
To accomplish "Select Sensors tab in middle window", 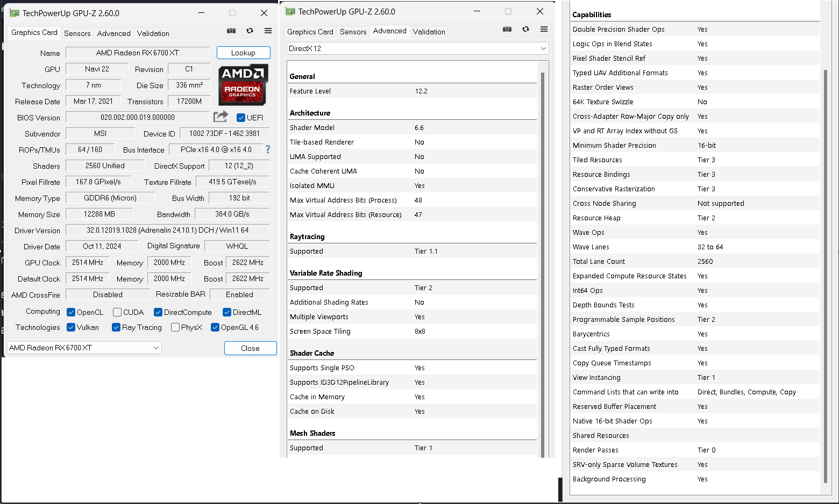I will 353,32.
